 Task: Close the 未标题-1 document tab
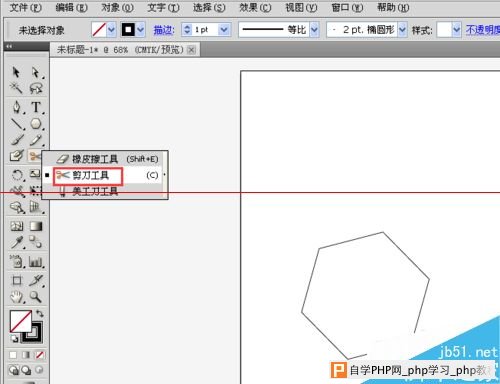(x=191, y=50)
